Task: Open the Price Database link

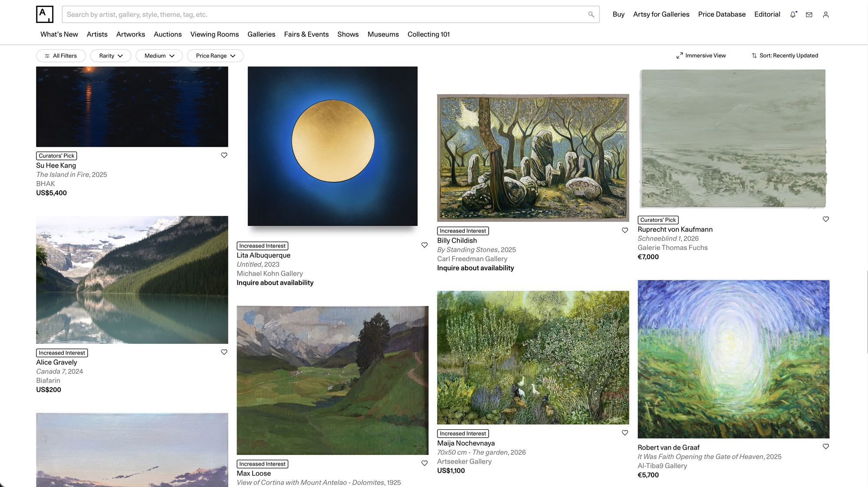Action: point(722,14)
